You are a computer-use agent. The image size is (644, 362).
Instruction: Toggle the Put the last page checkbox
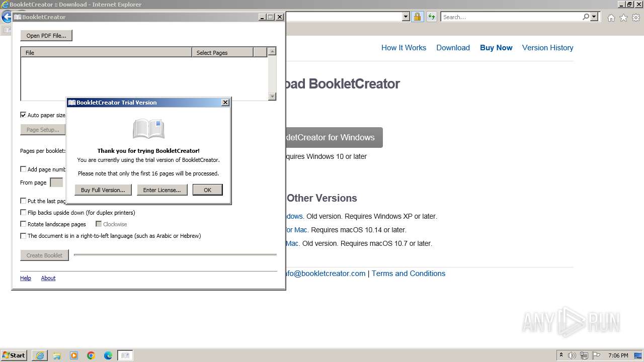coord(23,201)
